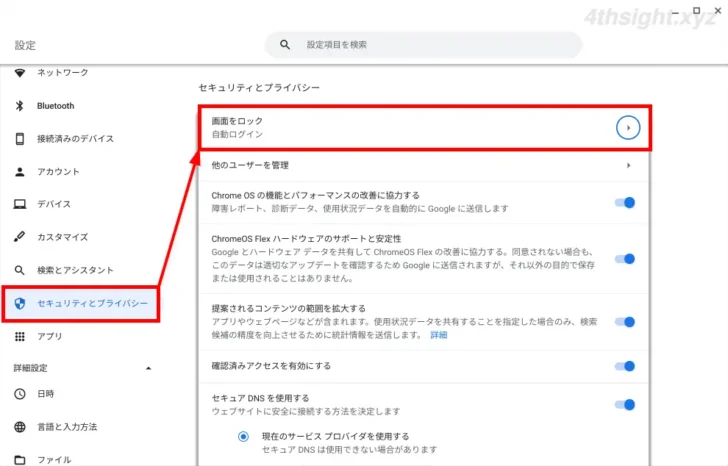Screen dimensions: 728x466
Task: Click the customize brush icon
Action: [20, 237]
